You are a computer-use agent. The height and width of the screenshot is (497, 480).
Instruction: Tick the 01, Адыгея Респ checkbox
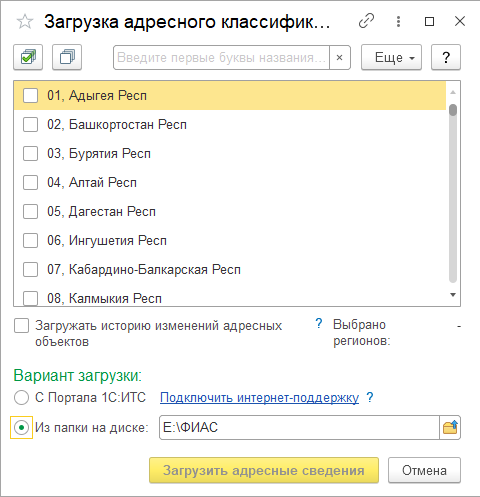click(30, 96)
